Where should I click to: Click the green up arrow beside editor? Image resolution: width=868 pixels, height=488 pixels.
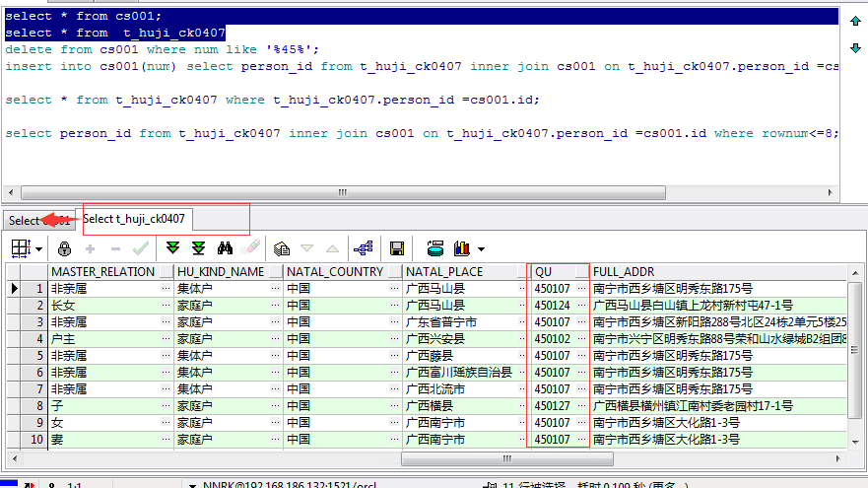point(854,20)
